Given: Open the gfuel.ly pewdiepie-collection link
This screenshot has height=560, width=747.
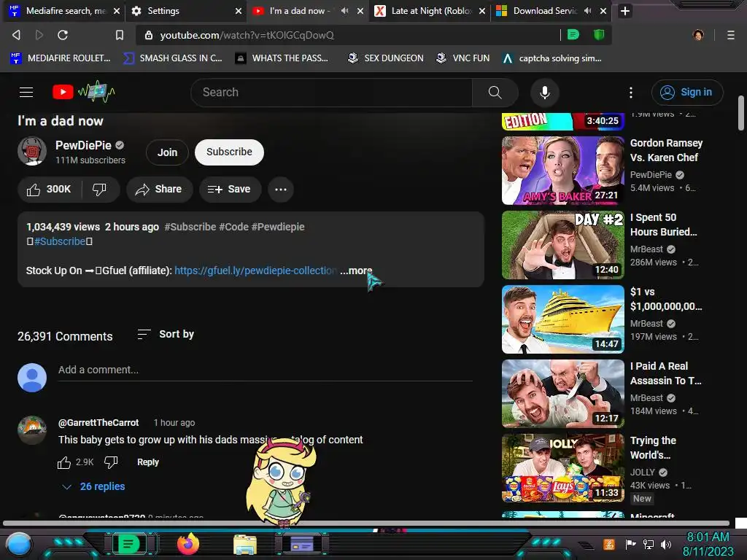Looking at the screenshot, I should pos(255,271).
